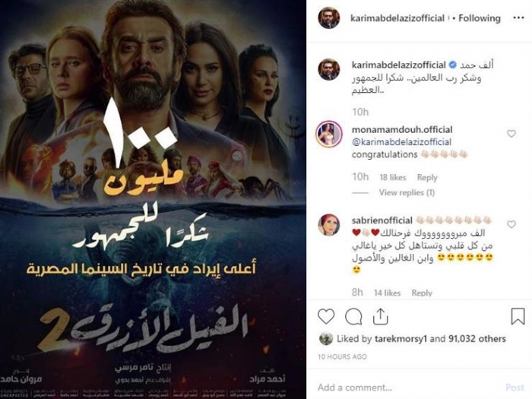
Task: Open the movie poster image
Action: [x=153, y=199]
